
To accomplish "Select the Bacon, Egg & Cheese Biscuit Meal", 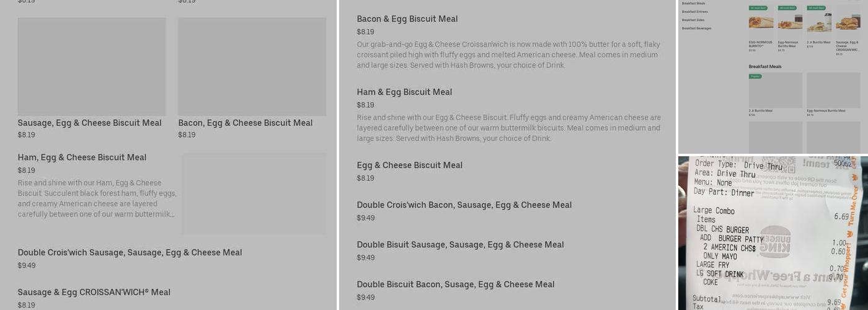I will [x=245, y=123].
